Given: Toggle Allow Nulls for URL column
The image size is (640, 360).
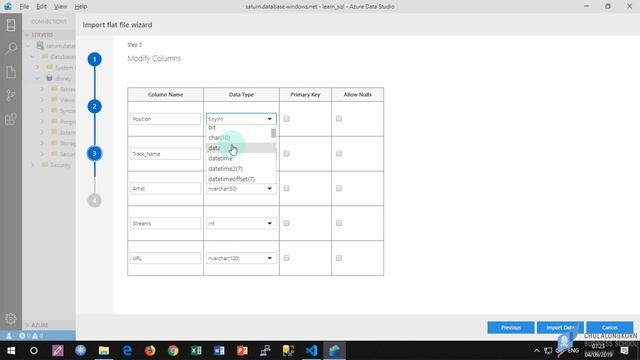Looking at the screenshot, I should pos(339,258).
